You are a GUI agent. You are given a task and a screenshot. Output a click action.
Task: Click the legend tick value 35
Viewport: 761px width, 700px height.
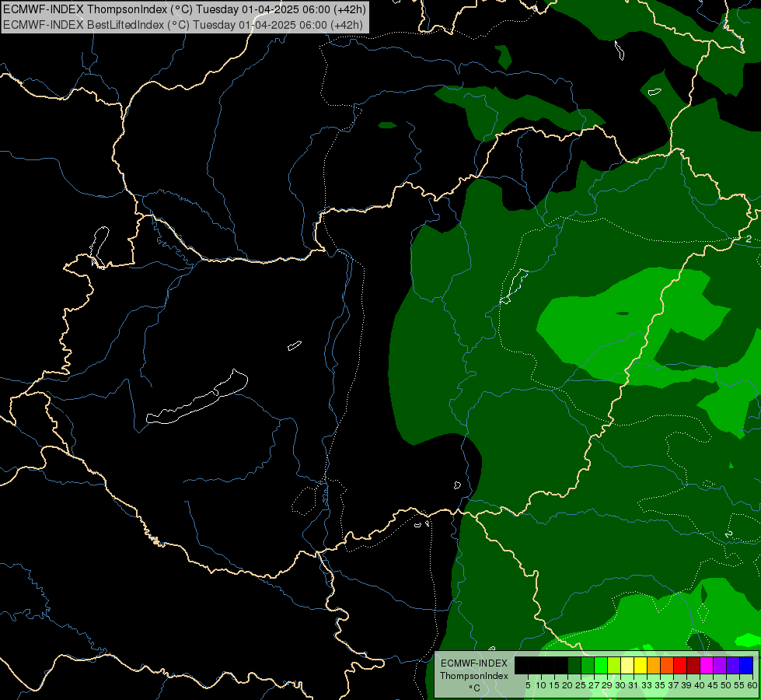(x=660, y=685)
